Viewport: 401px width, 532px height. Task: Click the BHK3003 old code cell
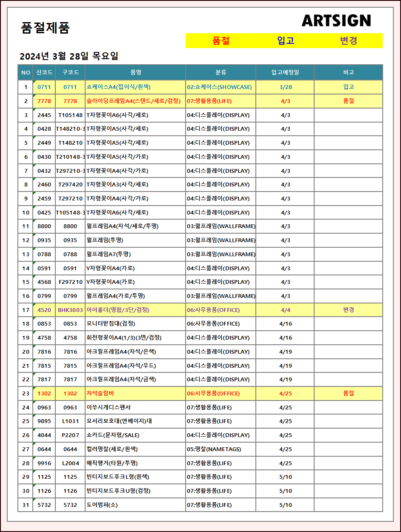tap(70, 310)
